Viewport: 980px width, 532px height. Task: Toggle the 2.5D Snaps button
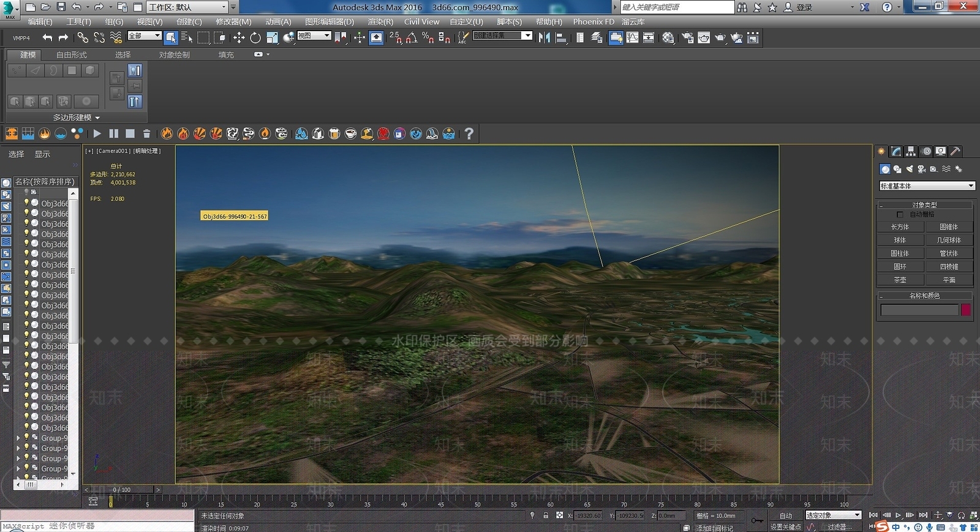[x=395, y=38]
